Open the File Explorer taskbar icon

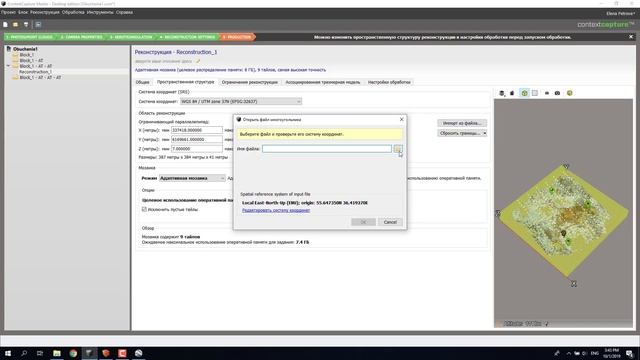(x=57, y=353)
